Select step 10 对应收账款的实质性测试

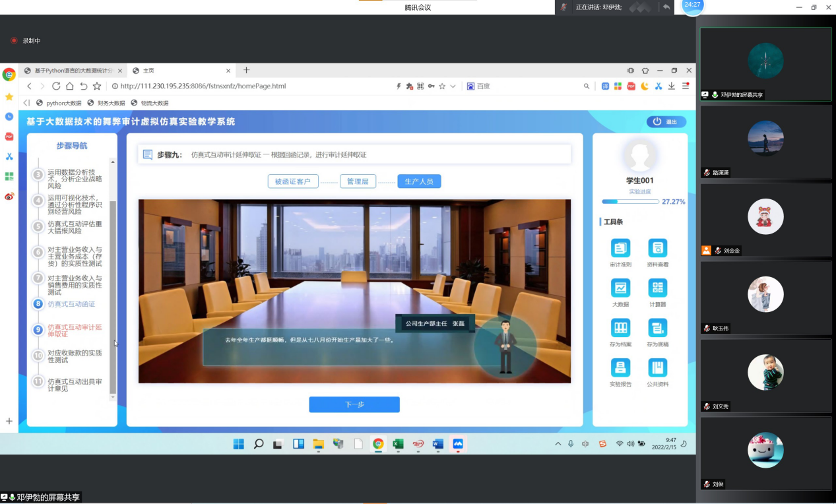pos(75,356)
